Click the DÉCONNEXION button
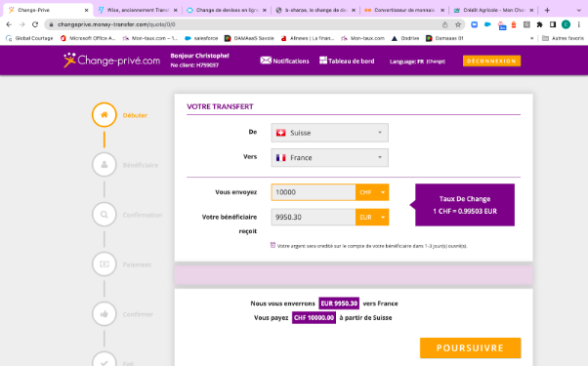 [x=491, y=61]
